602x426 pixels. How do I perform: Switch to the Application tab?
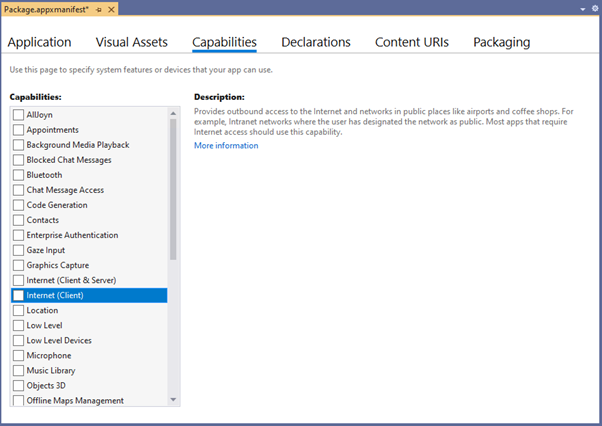point(40,42)
